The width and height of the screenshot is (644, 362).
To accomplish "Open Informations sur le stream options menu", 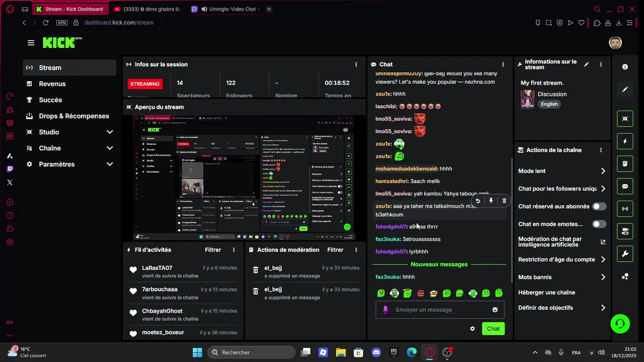I will click(x=601, y=64).
